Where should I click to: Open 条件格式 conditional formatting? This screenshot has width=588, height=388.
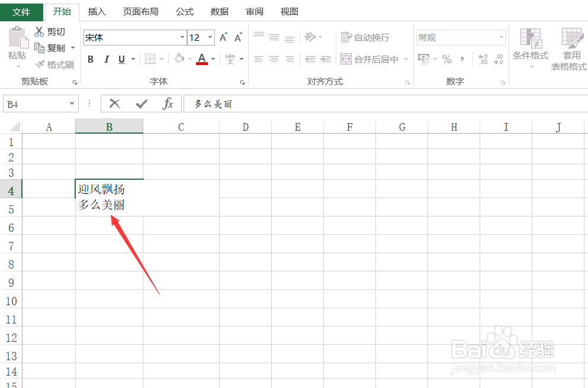pyautogui.click(x=530, y=47)
